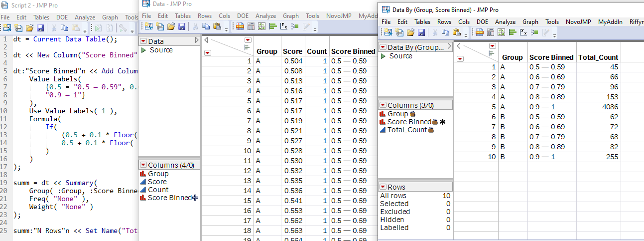Click the Total_Count column header

598,57
